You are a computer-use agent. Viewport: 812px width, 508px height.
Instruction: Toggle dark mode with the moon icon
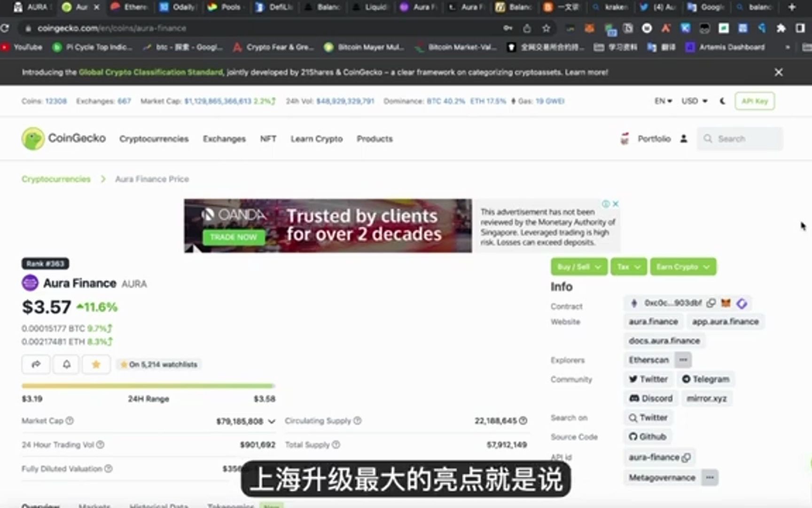point(722,101)
